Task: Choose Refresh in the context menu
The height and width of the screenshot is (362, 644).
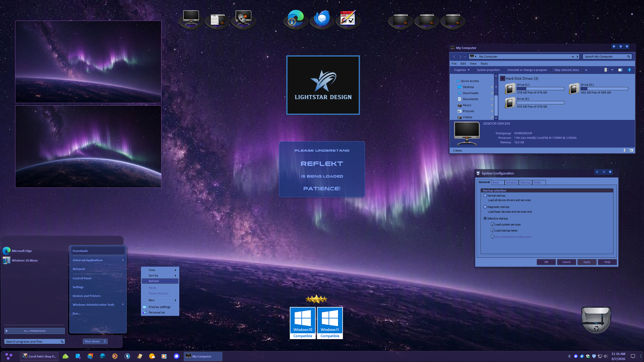Action: pos(160,281)
